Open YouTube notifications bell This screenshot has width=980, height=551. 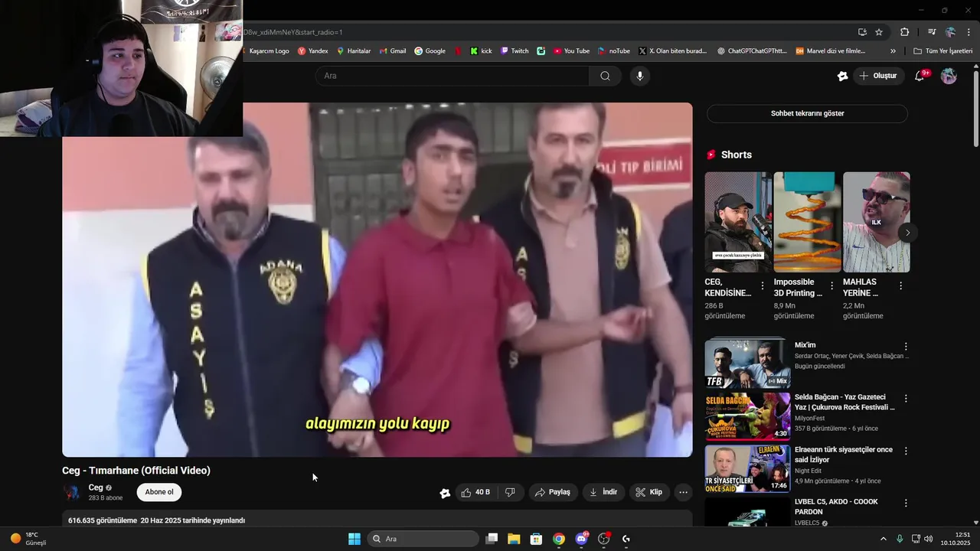(x=920, y=76)
